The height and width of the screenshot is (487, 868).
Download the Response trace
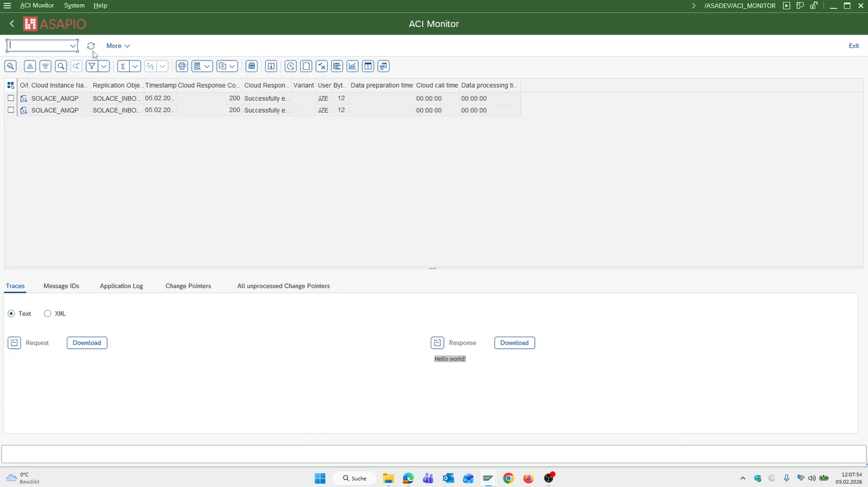pos(515,343)
